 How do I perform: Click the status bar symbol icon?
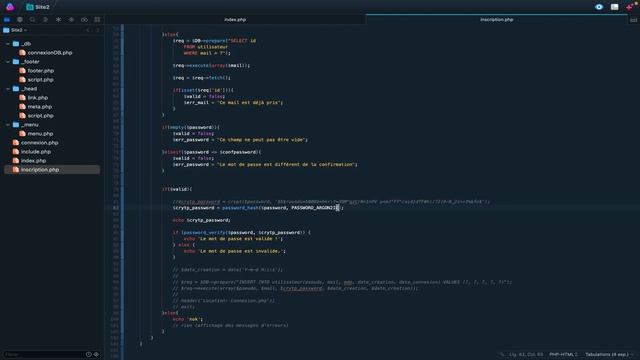click(502, 354)
